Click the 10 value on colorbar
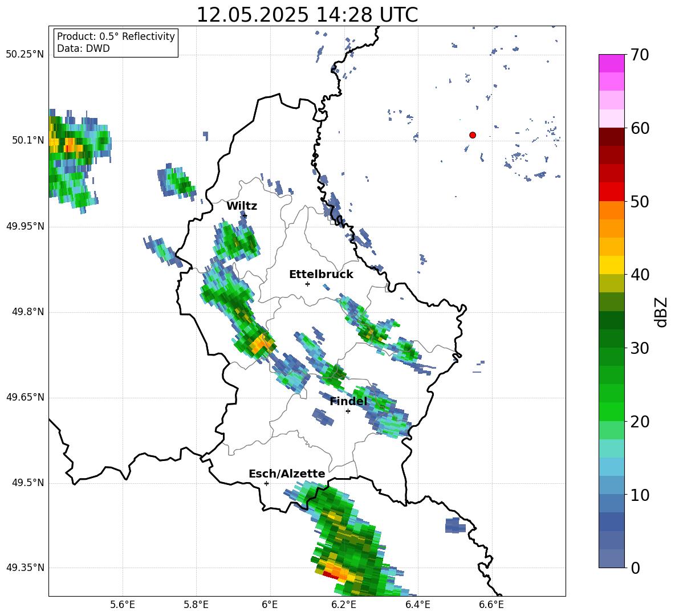The width and height of the screenshot is (675, 616). click(x=639, y=495)
